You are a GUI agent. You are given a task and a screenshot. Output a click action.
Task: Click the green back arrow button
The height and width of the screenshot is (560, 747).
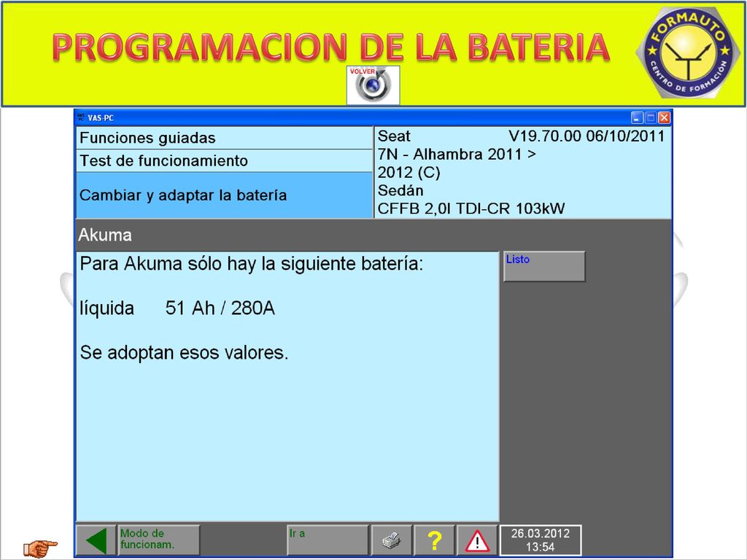click(x=96, y=540)
